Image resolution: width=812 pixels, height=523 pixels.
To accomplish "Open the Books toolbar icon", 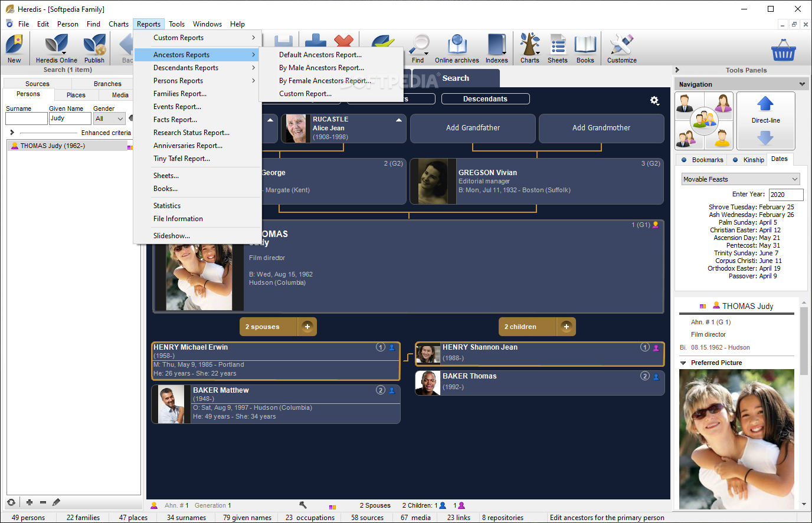I will click(585, 48).
